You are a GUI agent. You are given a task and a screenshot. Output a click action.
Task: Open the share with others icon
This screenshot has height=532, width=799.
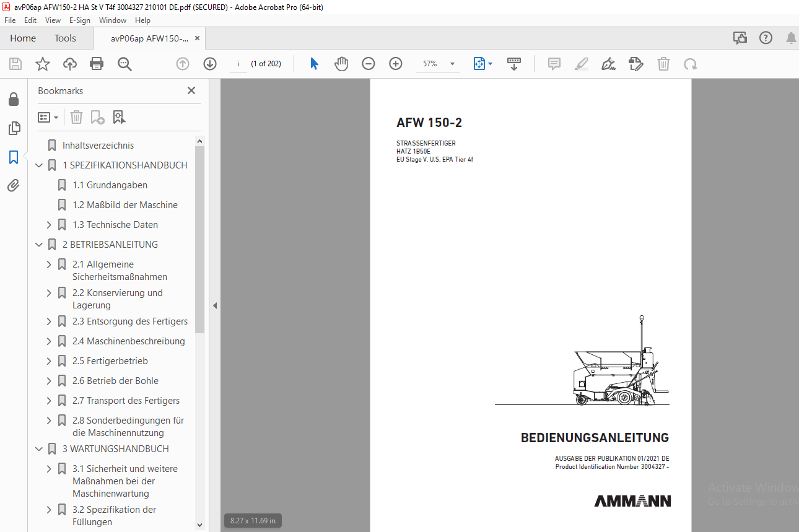click(740, 38)
